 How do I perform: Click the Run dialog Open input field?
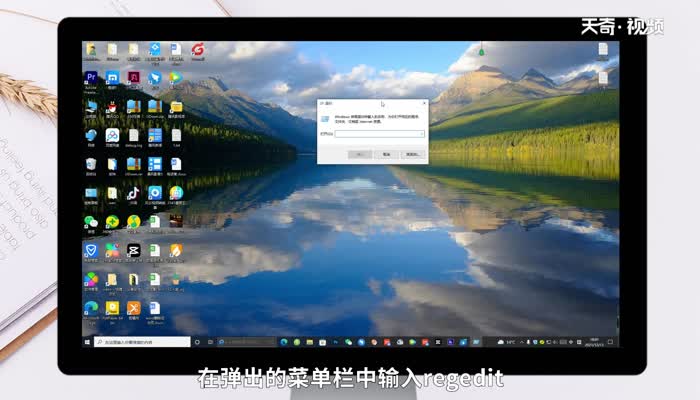pos(379,134)
